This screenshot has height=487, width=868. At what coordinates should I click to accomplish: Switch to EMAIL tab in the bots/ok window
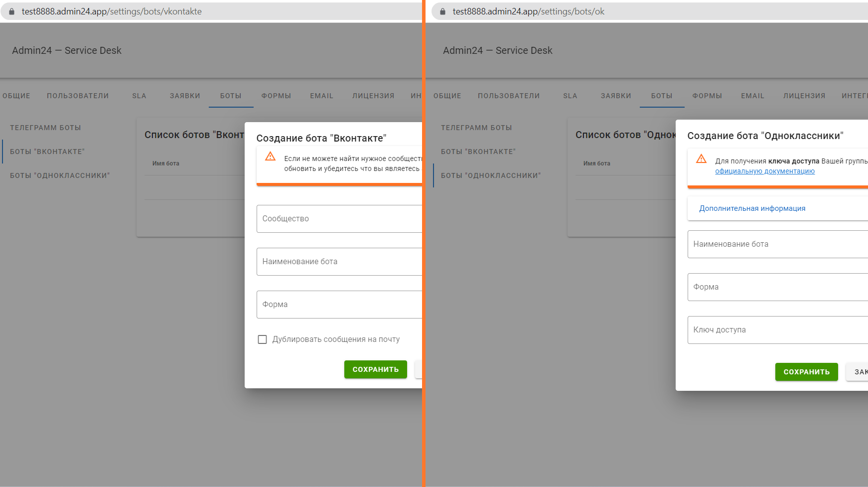click(x=753, y=96)
